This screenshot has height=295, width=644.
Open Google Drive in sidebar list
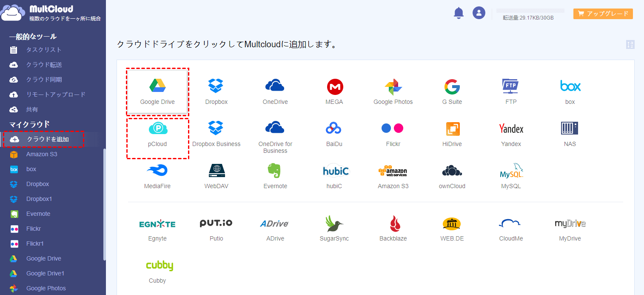pyautogui.click(x=44, y=258)
